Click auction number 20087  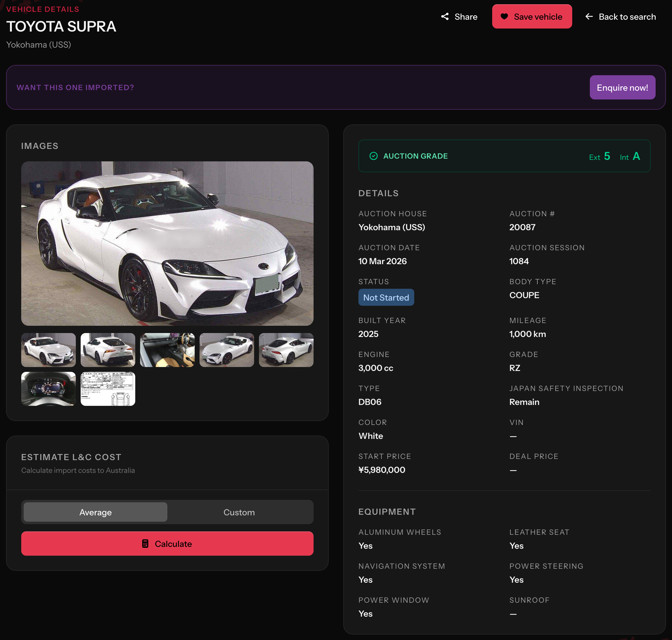(x=522, y=227)
